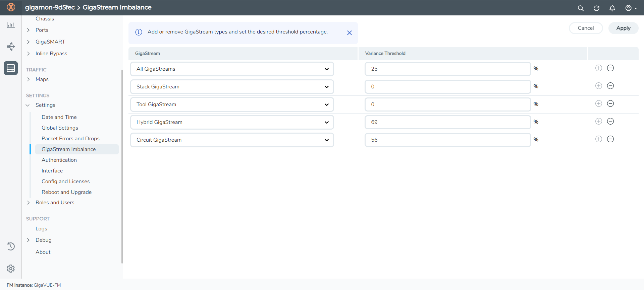
Task: Click the history clock icon in sidebar
Action: coord(11,246)
